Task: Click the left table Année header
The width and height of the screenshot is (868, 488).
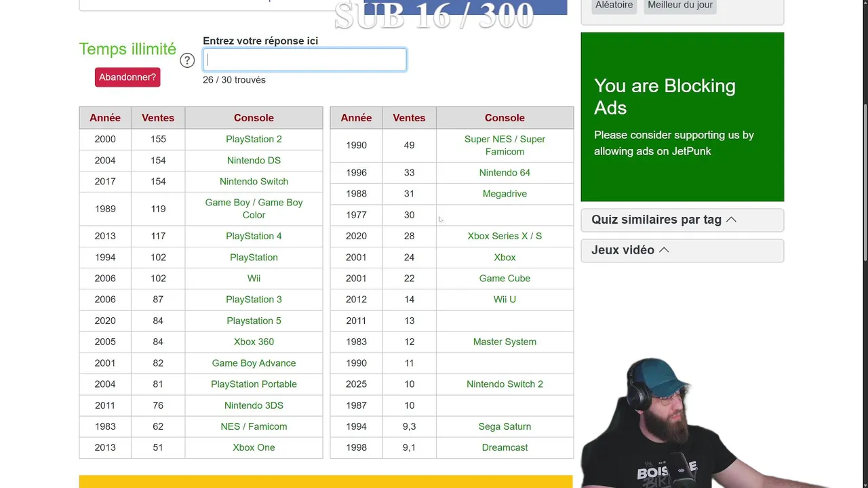Action: [x=105, y=118]
